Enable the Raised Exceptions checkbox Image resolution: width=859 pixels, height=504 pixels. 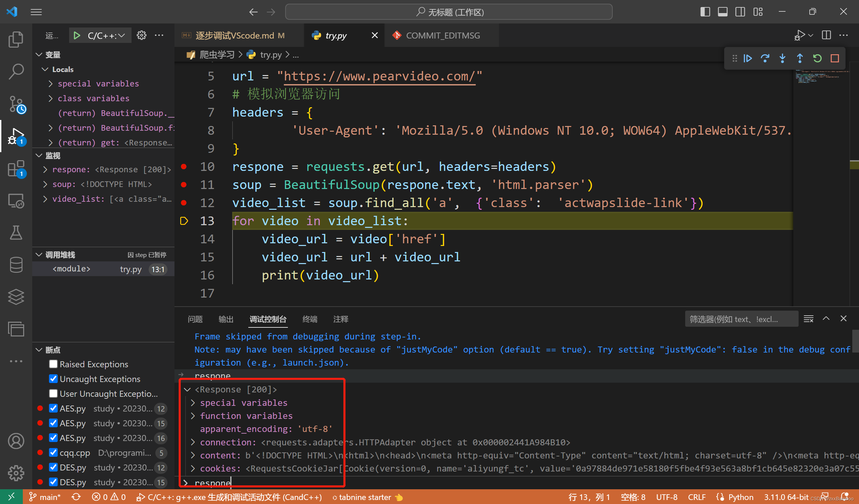(x=53, y=364)
